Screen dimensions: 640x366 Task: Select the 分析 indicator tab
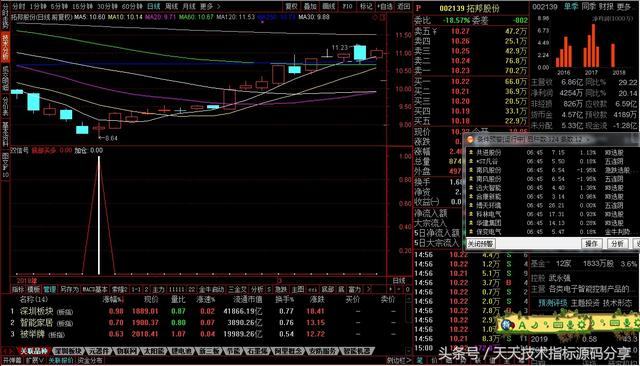(257, 289)
